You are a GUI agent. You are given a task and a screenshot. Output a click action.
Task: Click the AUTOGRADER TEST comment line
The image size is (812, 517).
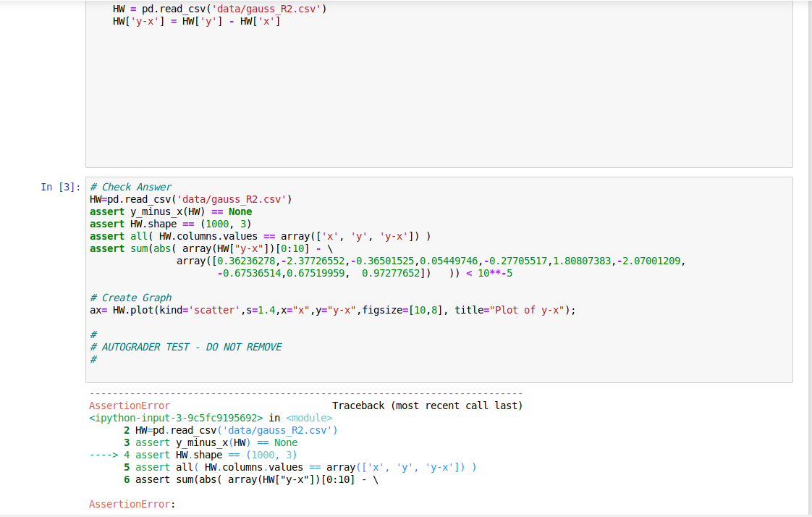185,347
